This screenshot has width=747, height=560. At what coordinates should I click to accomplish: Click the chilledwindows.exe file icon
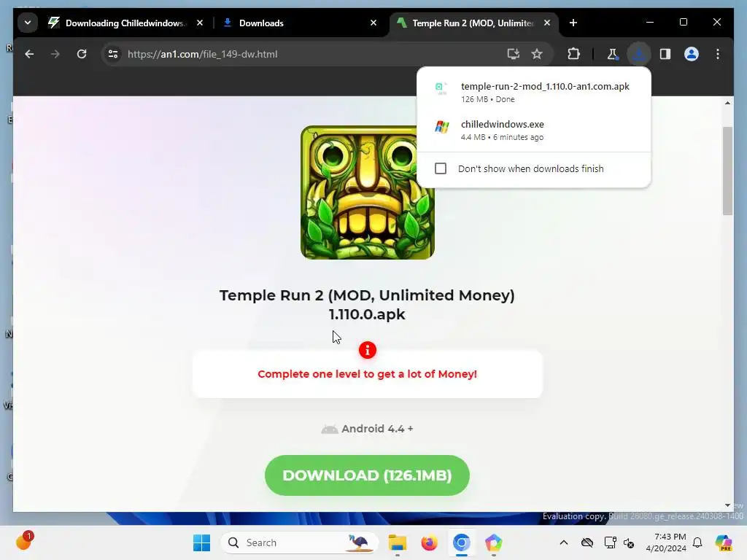point(441,127)
